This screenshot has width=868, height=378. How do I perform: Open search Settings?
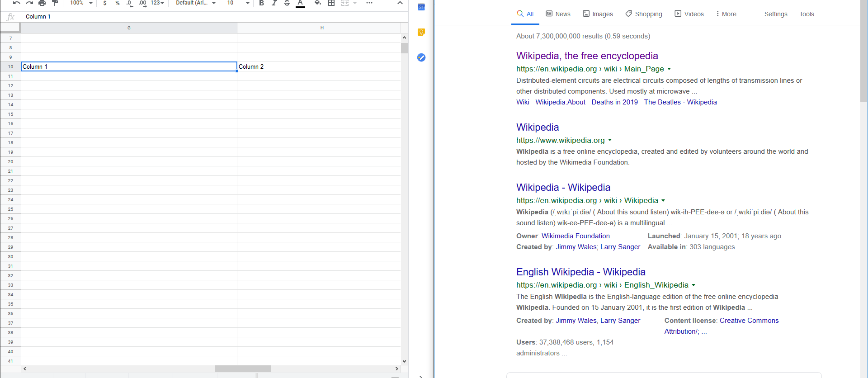(x=776, y=14)
